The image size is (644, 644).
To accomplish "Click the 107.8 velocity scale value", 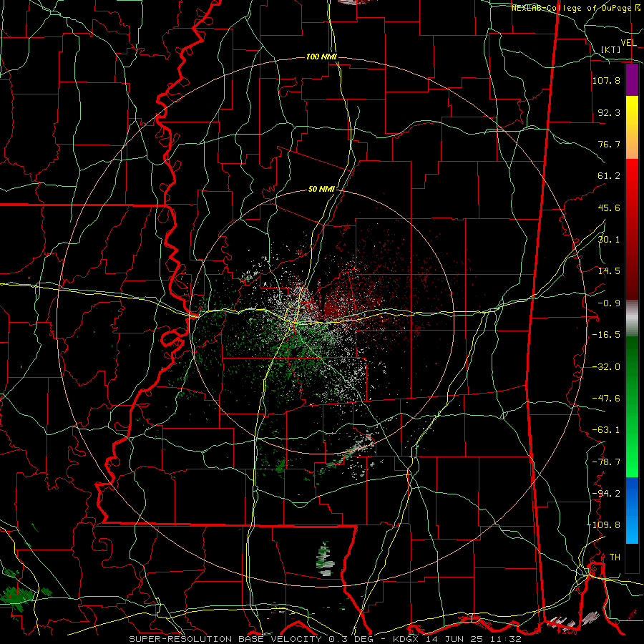I will click(x=606, y=80).
